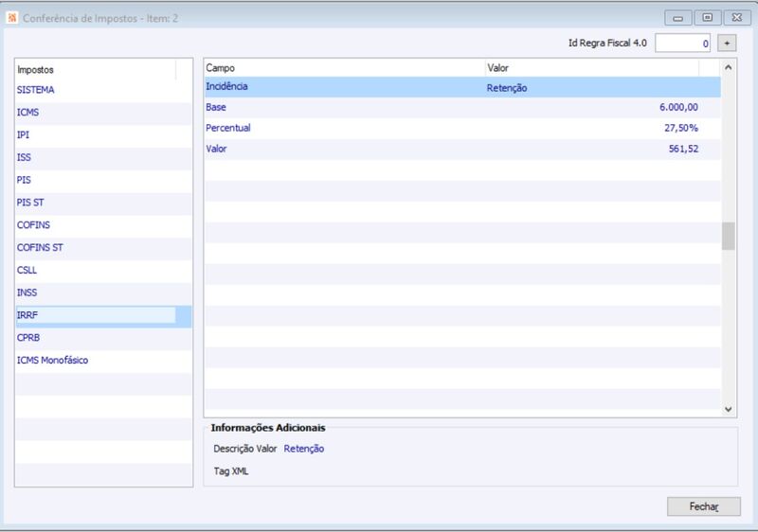The width and height of the screenshot is (758, 532).
Task: Select the Incidência field row
Action: [462, 87]
